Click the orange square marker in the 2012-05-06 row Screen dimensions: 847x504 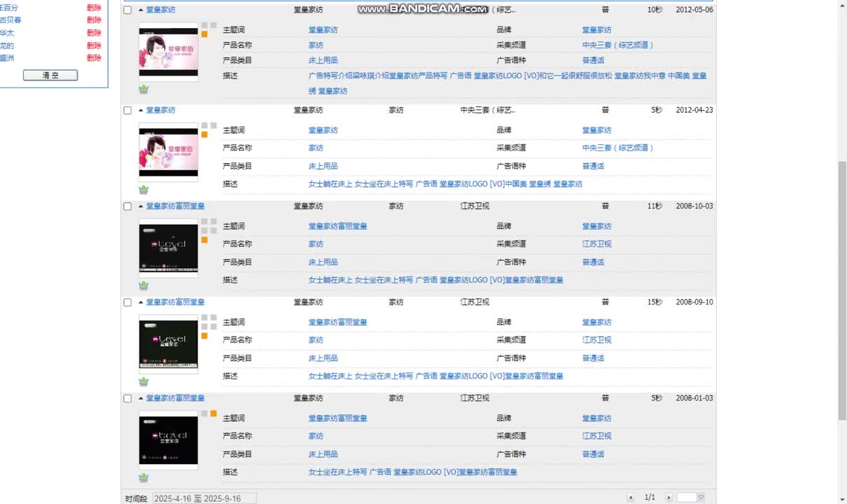[x=204, y=34]
